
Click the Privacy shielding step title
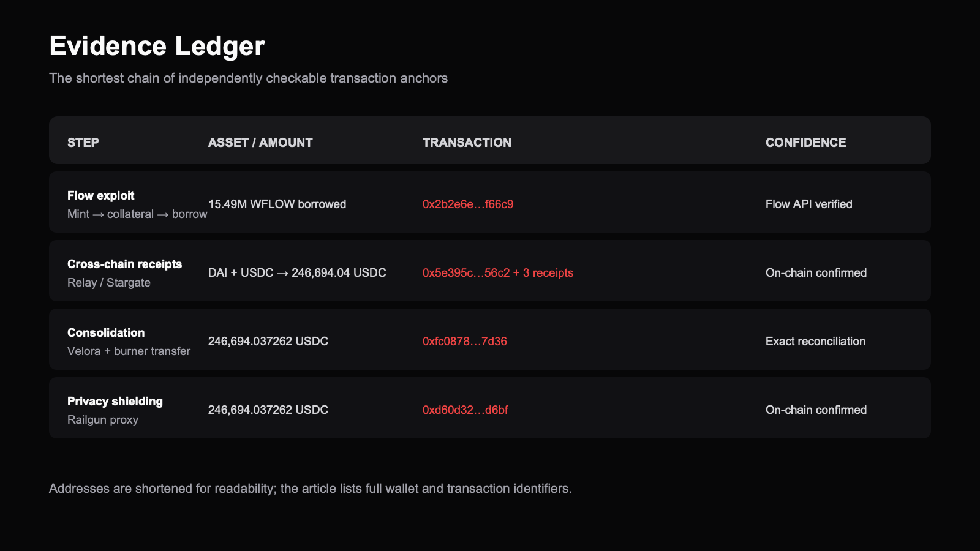tap(115, 402)
